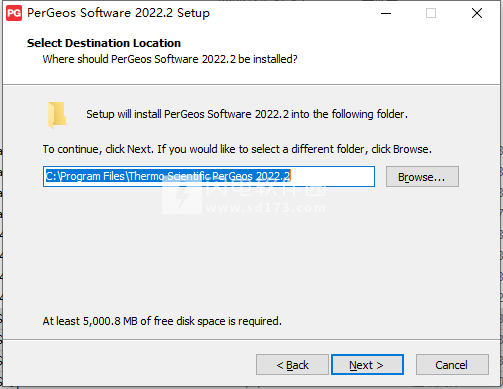The width and height of the screenshot is (503, 389).
Task: Click blank space after path in folder field
Action: (332, 176)
